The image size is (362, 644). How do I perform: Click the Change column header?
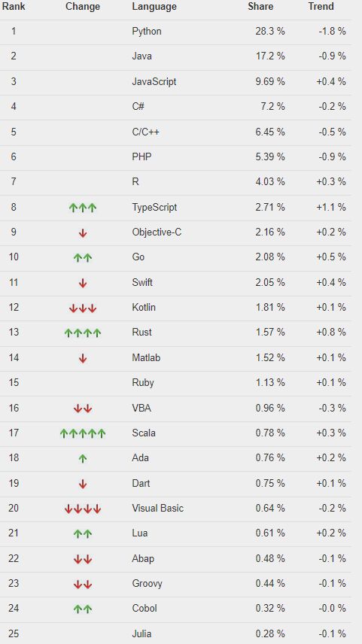(x=83, y=7)
